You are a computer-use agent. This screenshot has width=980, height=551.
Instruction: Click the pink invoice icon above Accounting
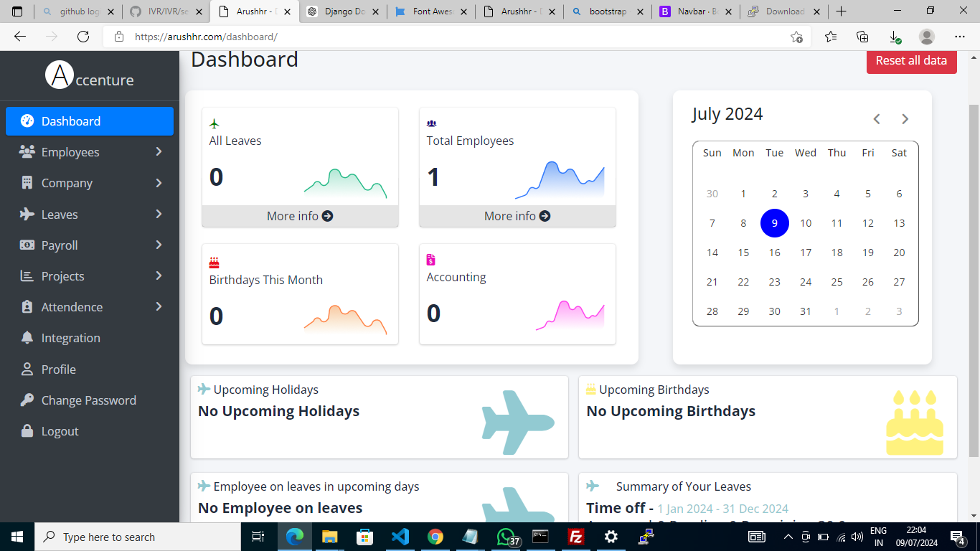[430, 260]
